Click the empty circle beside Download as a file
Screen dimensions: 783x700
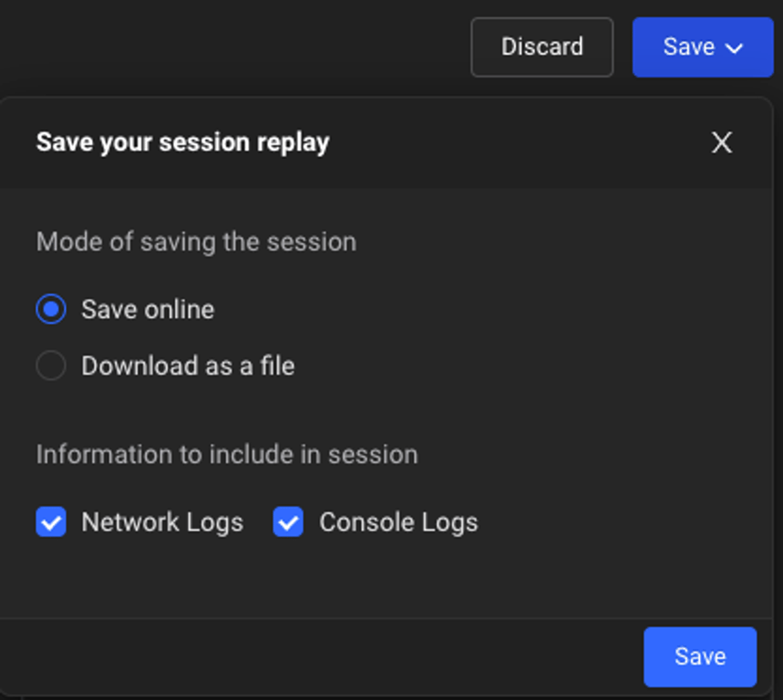[x=51, y=365]
